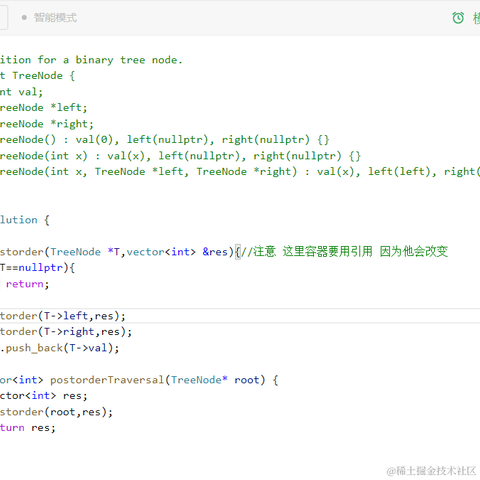Click the "turn res;" return line

tap(28, 428)
